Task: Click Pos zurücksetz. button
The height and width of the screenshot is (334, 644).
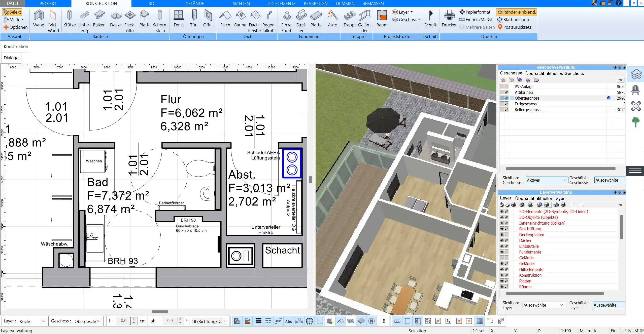Action: click(515, 27)
